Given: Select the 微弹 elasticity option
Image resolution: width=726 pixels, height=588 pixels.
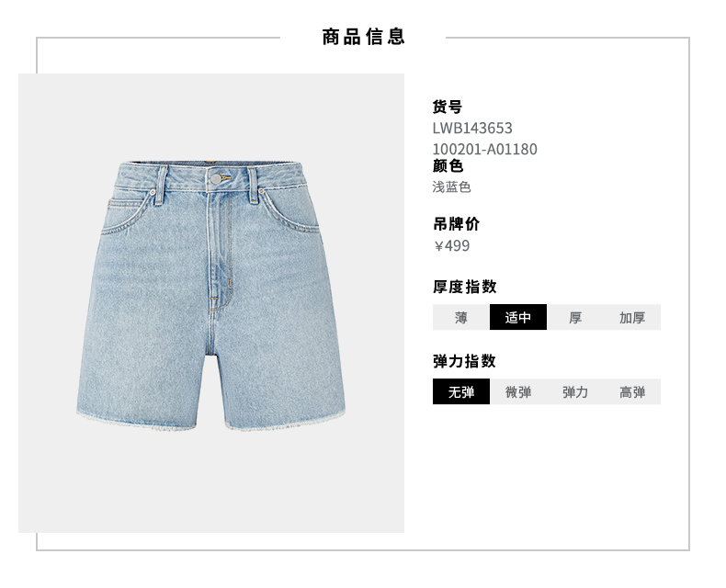Looking at the screenshot, I should [518, 391].
